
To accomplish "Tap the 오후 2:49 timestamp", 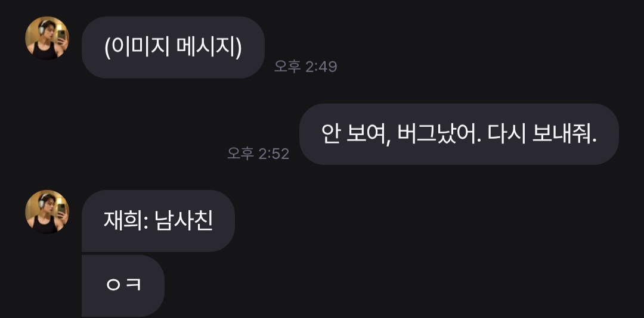I will click(x=305, y=67).
